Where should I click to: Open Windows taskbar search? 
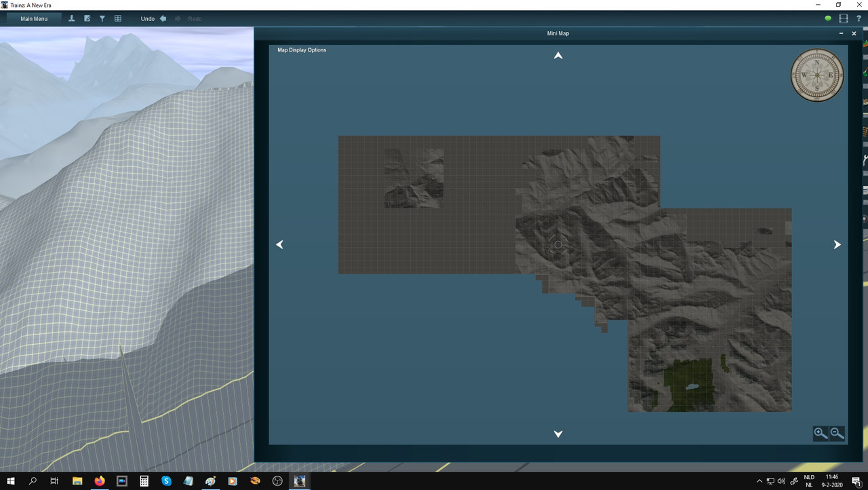pyautogui.click(x=33, y=481)
